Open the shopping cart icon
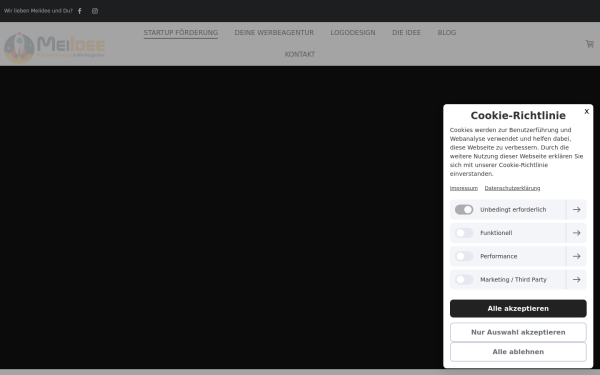 pos(590,44)
